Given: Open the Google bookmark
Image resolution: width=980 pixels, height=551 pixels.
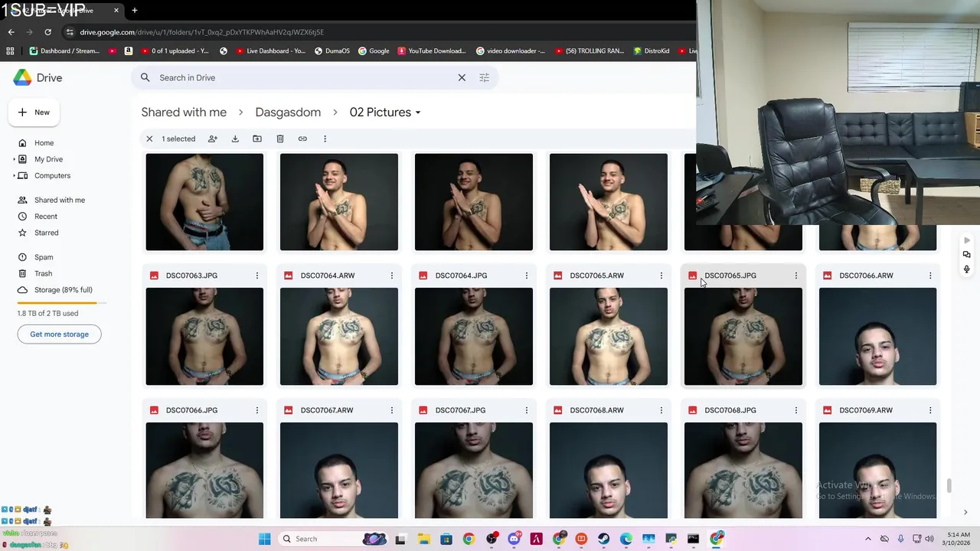Looking at the screenshot, I should tap(374, 51).
